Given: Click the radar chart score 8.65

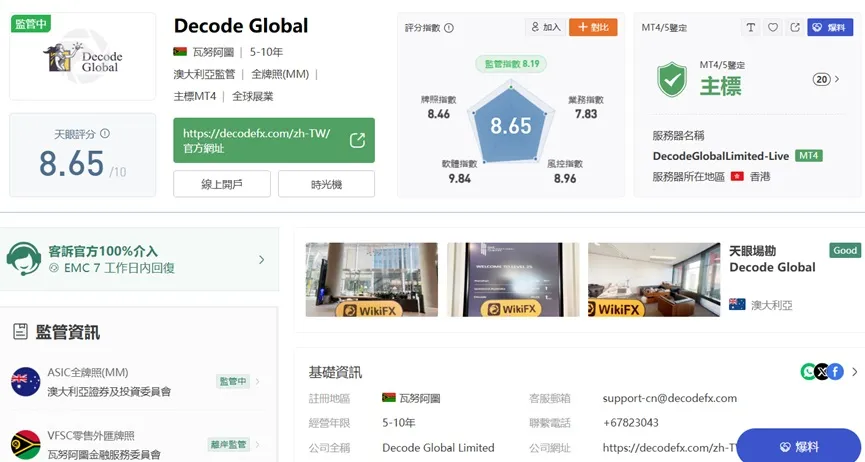Looking at the screenshot, I should pyautogui.click(x=511, y=126).
